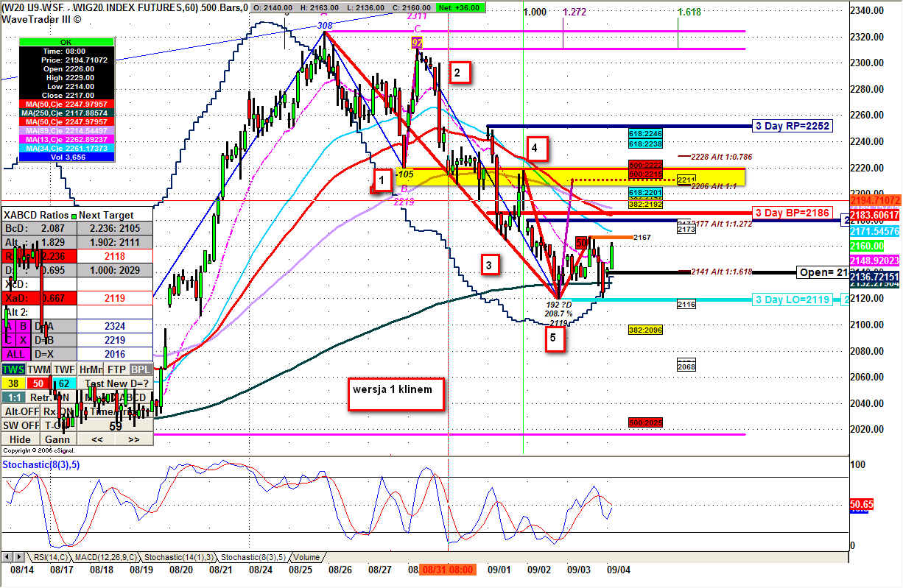This screenshot has width=903, height=588.
Task: Click the Open= price label
Action: tap(822, 272)
